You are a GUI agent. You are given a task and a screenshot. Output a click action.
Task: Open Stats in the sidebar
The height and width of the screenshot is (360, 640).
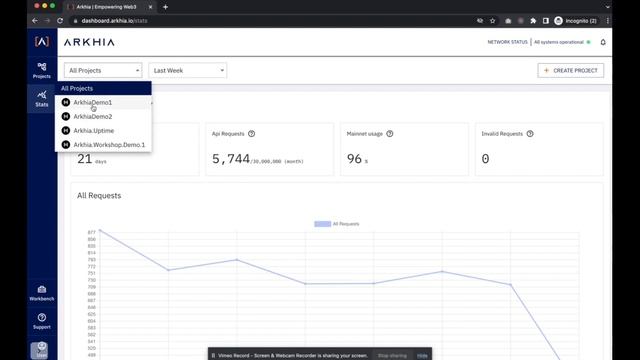point(42,98)
